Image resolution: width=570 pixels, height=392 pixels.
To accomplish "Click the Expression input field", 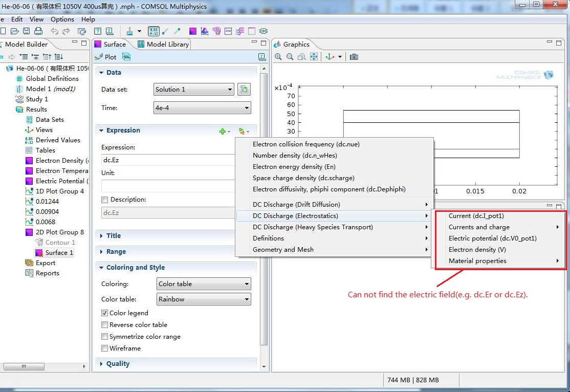I will 168,160.
